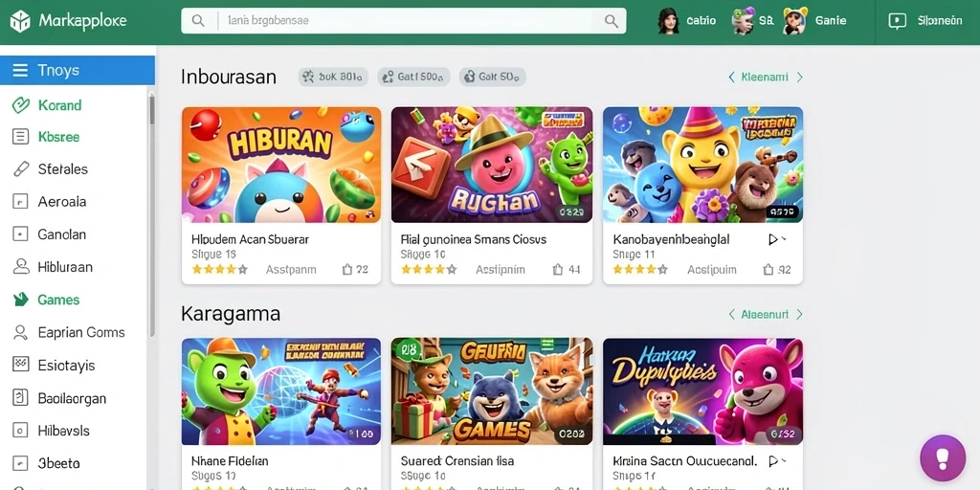
Task: Click the Markapploke cube logo icon
Action: [x=19, y=21]
